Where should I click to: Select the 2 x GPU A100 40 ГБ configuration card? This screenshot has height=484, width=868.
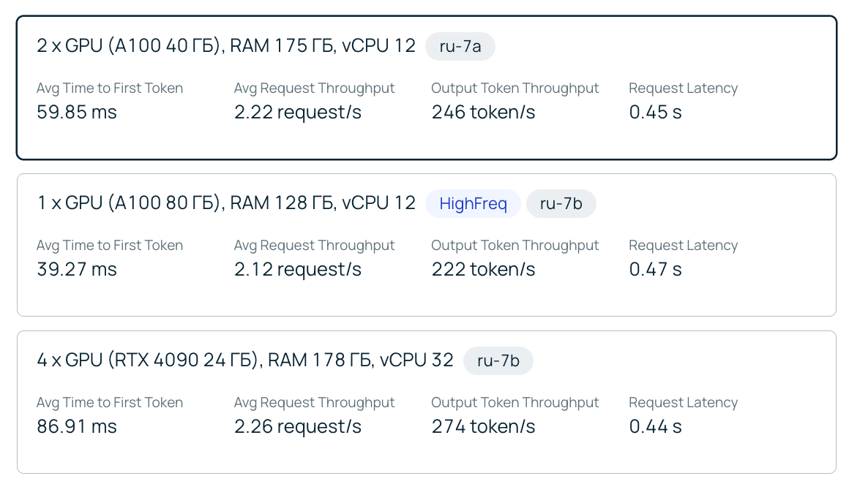(x=426, y=88)
